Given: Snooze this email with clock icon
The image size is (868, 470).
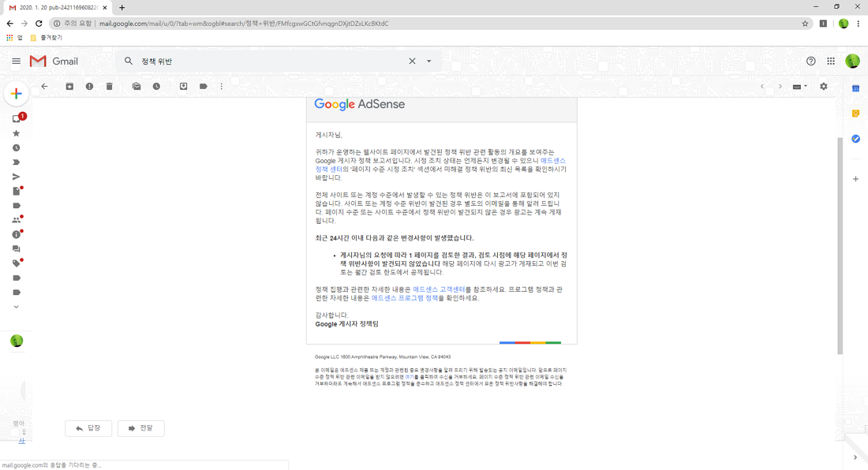Looking at the screenshot, I should tap(156, 86).
